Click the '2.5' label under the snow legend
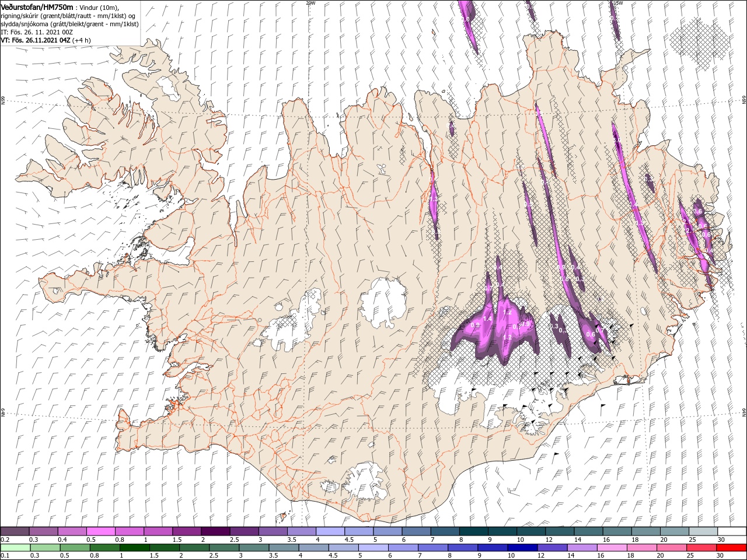This screenshot has height=560, width=747. click(x=234, y=540)
